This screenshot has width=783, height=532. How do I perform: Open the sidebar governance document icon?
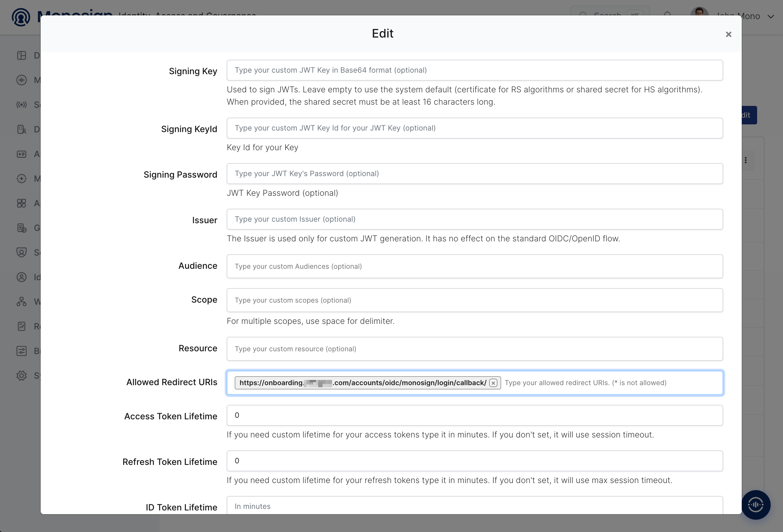(22, 228)
